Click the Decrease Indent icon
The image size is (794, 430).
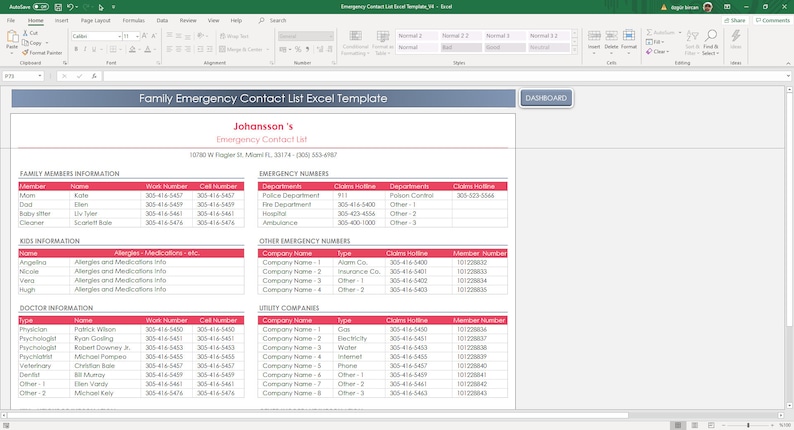(x=200, y=49)
